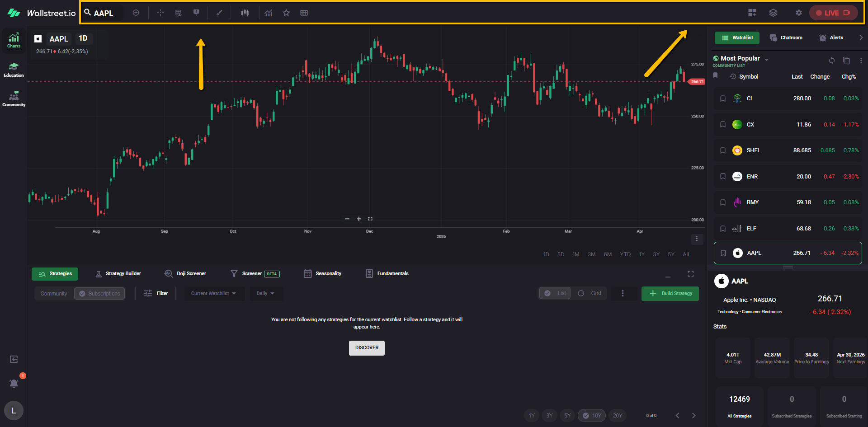
Task: Click the Build Strategy button
Action: pyautogui.click(x=670, y=294)
